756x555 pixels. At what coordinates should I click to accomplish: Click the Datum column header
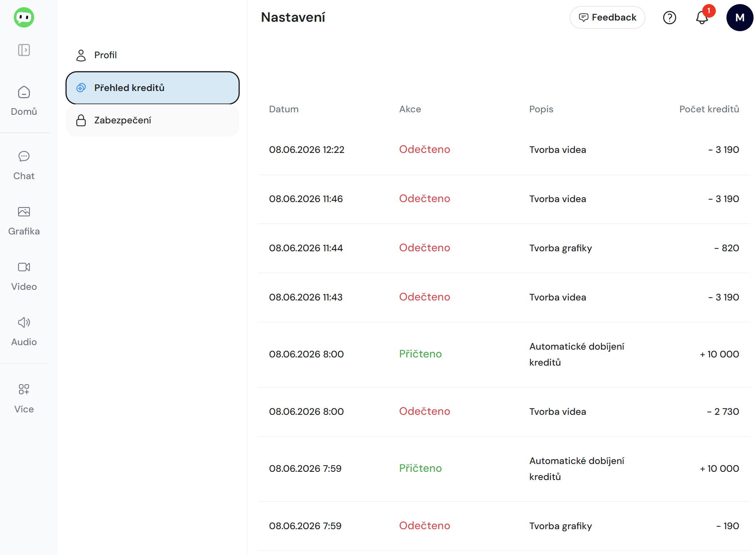tap(284, 109)
